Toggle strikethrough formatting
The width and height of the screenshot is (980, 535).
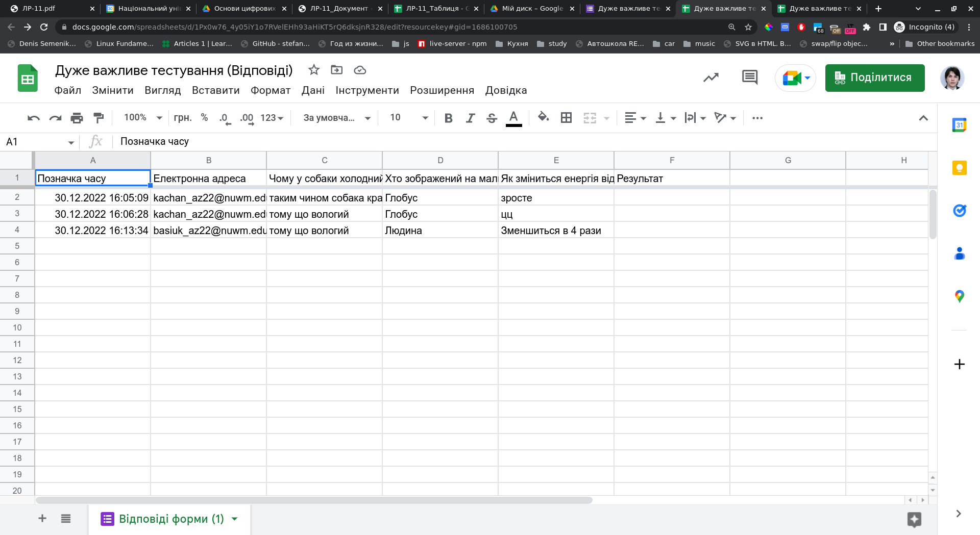tap(492, 118)
